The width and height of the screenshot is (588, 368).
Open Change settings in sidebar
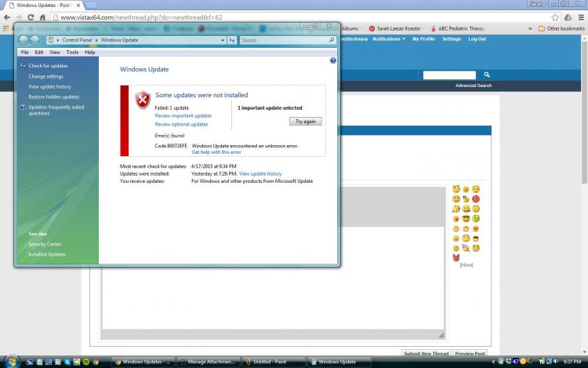pyautogui.click(x=45, y=76)
